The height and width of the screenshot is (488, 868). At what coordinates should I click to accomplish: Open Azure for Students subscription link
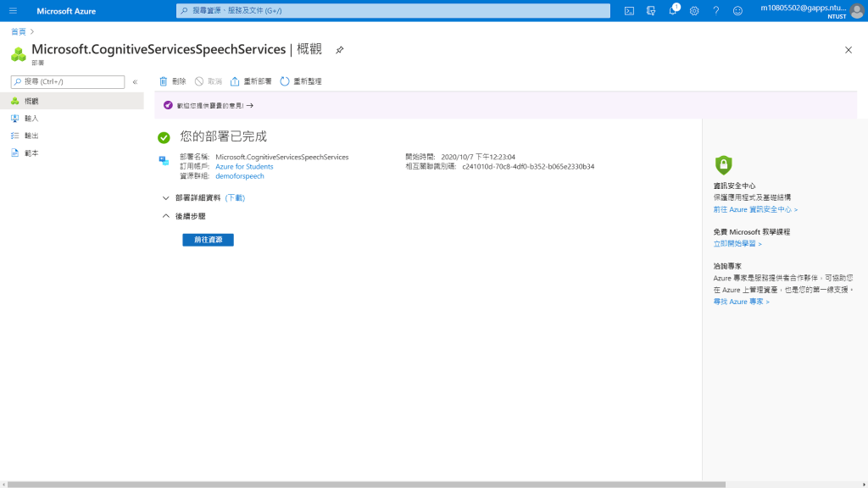[x=244, y=167]
